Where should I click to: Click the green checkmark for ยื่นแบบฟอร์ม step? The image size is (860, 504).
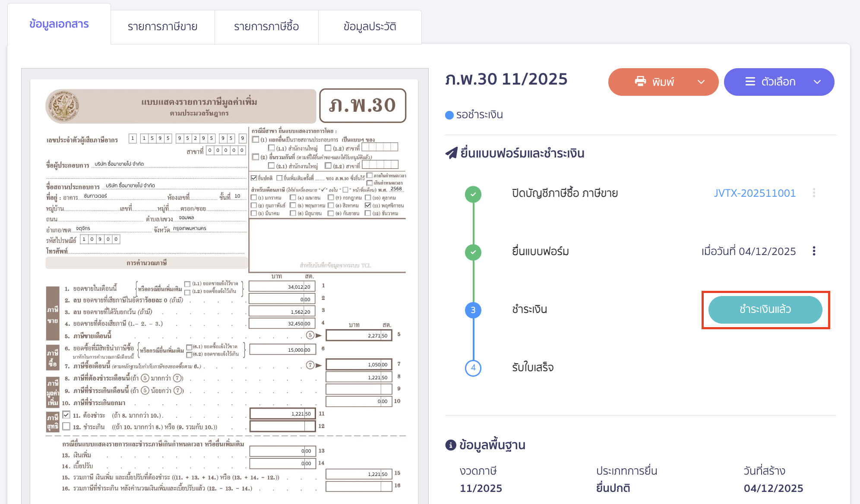[473, 252]
